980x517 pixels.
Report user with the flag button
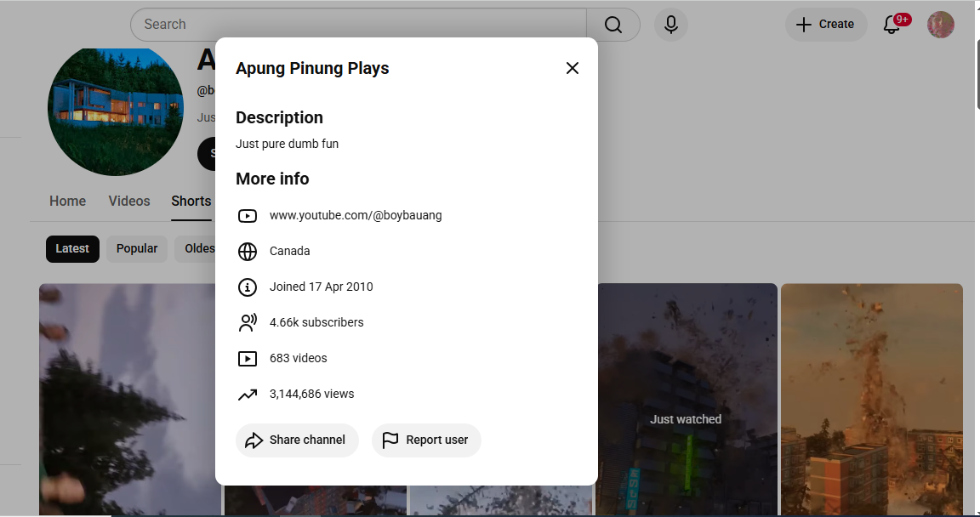426,440
